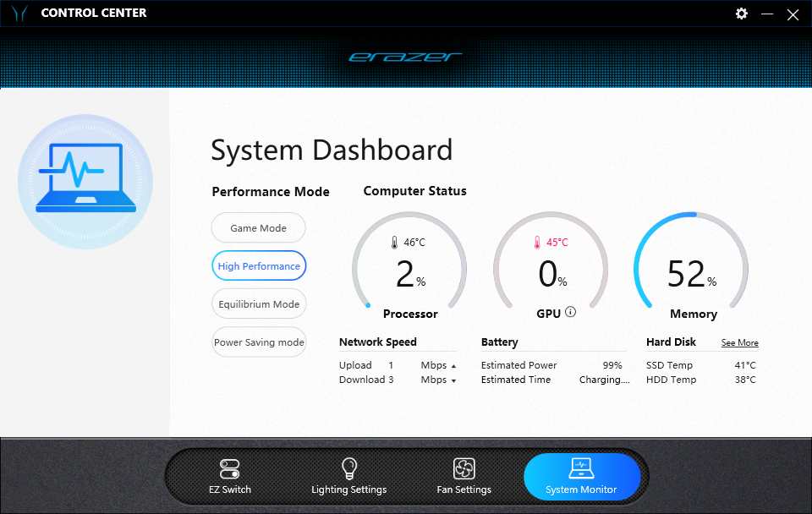
Task: Click the Computer Status heading
Action: [x=414, y=191]
